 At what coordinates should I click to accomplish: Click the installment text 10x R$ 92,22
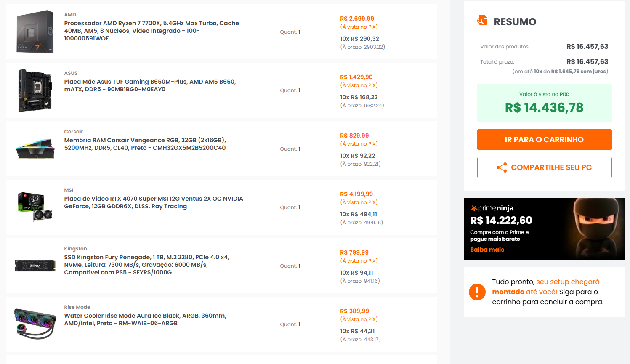pyautogui.click(x=357, y=156)
